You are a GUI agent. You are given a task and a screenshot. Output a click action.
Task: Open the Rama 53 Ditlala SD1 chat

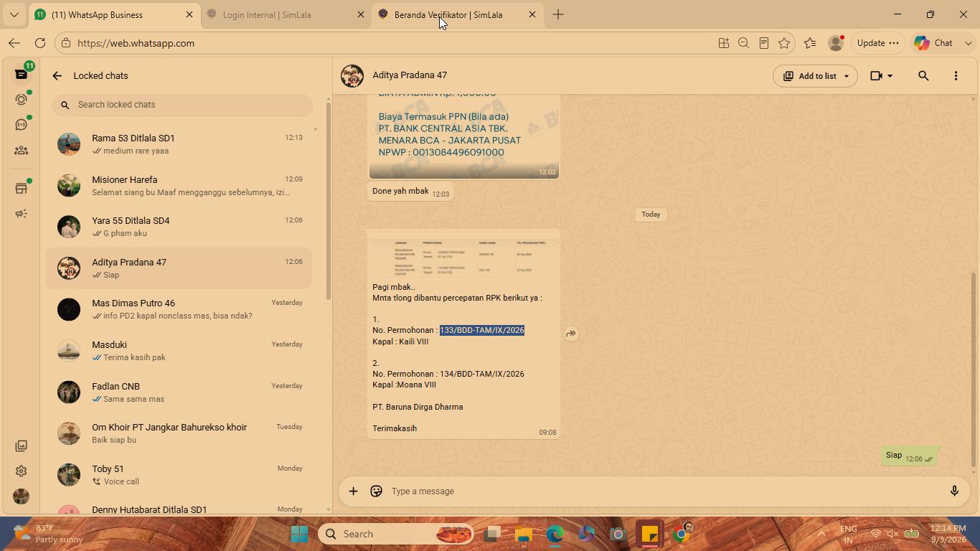[x=179, y=144]
